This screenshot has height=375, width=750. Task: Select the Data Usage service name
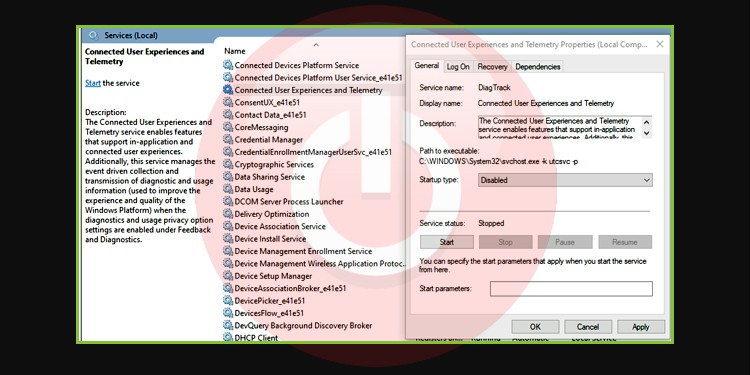tap(254, 189)
